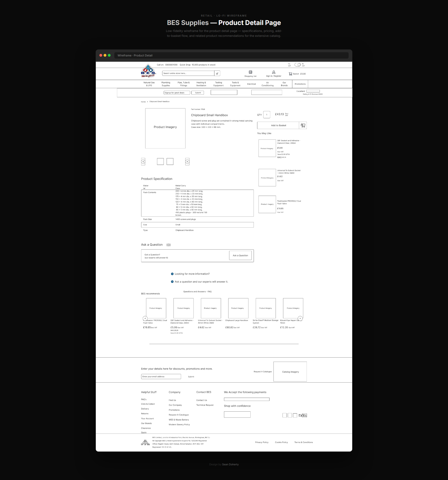Open Plumbing Supplies menu
448x480 pixels.
coord(166,84)
